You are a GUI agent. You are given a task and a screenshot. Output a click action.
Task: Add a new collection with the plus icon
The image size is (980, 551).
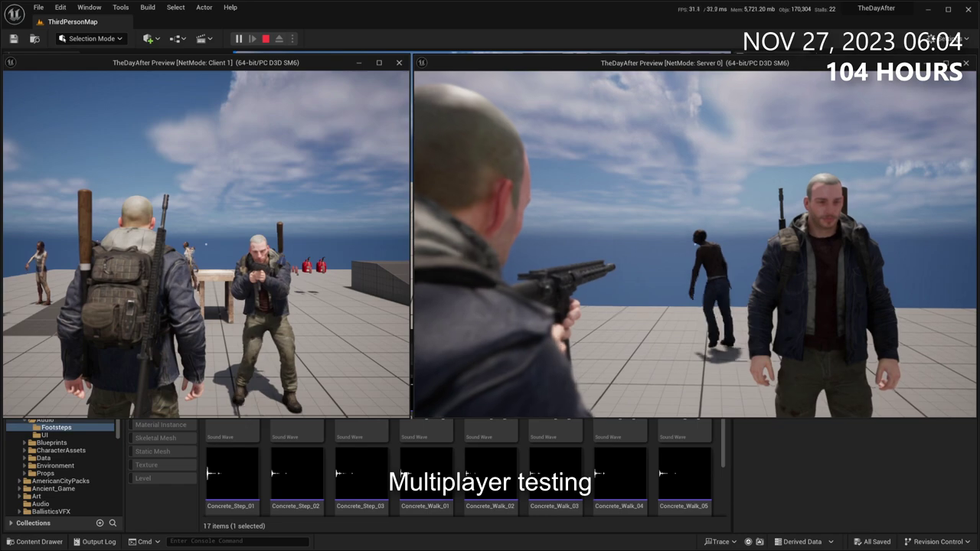(100, 523)
